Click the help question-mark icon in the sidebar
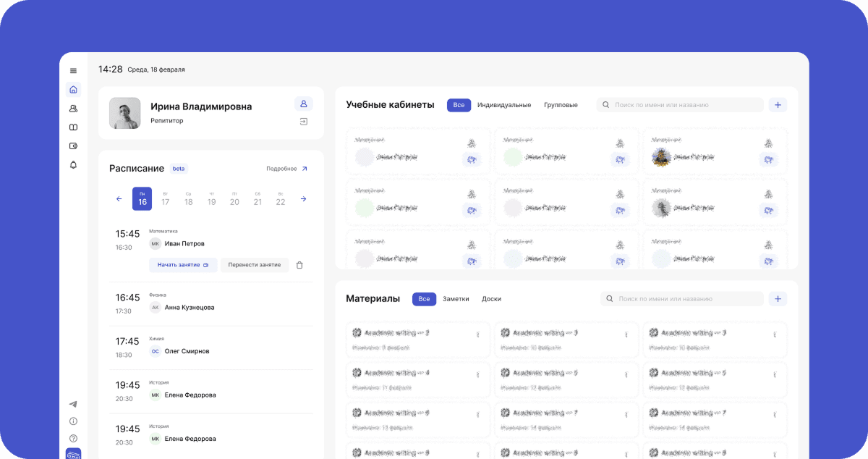This screenshot has width=868, height=459. click(x=72, y=438)
